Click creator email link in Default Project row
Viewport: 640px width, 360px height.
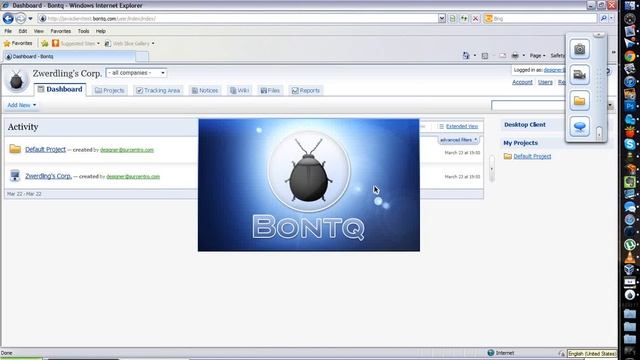click(x=127, y=150)
